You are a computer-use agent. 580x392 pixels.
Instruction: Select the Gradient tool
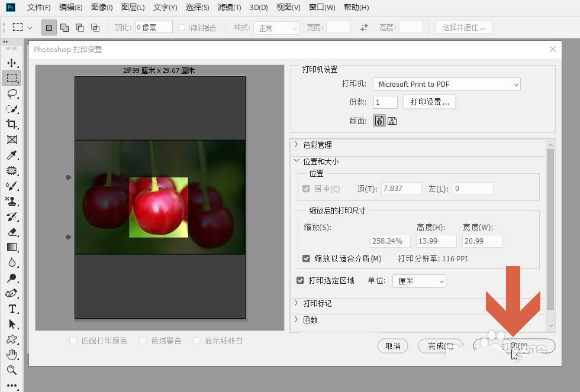(12, 247)
